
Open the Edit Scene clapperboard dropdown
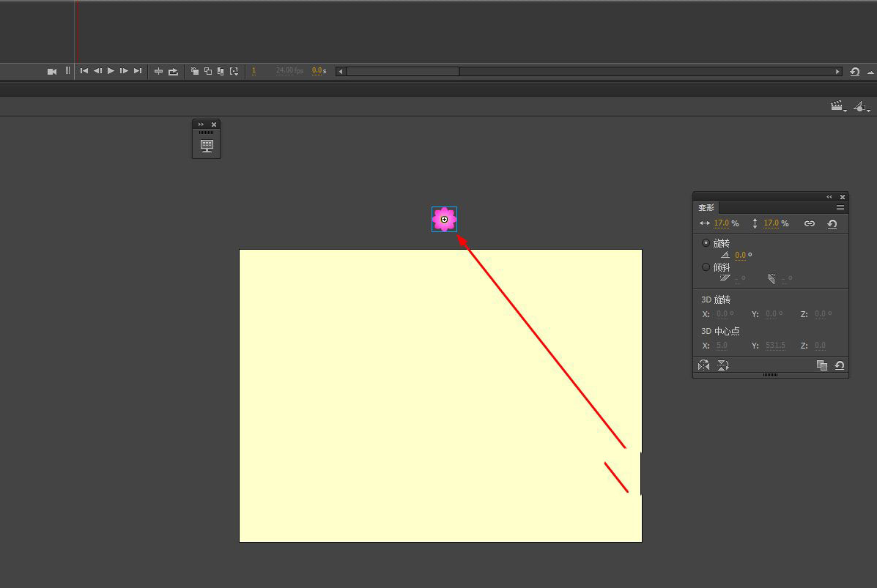pyautogui.click(x=837, y=106)
